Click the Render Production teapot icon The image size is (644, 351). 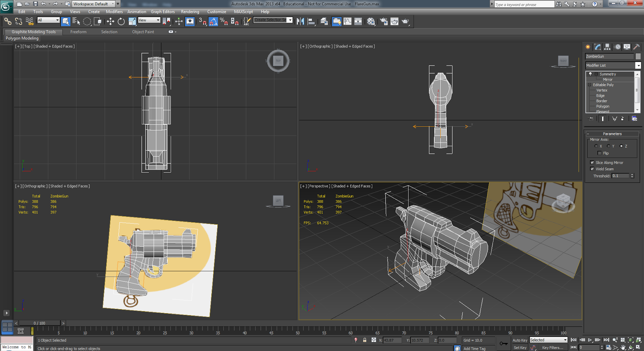click(x=405, y=21)
